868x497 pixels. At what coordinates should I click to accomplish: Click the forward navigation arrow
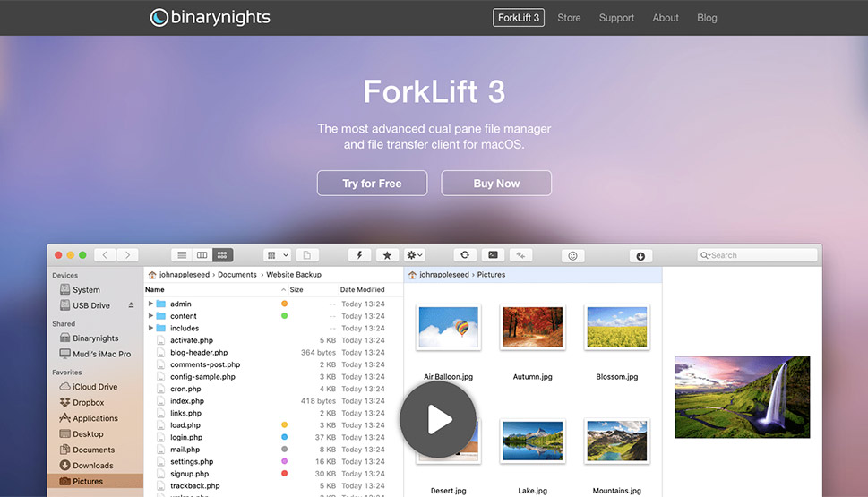pos(127,254)
